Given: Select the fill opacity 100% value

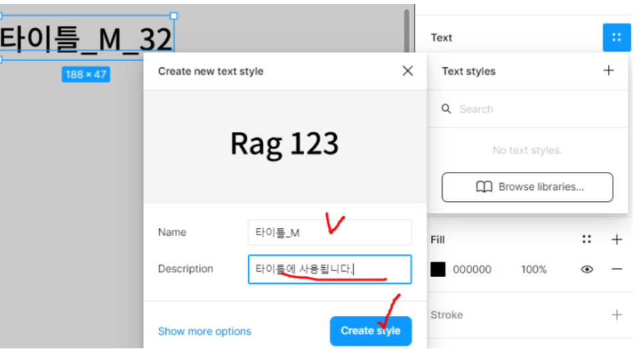Looking at the screenshot, I should (533, 270).
